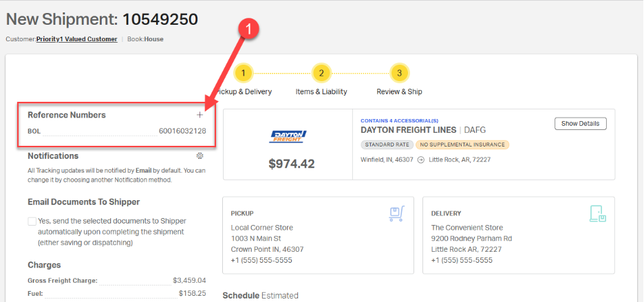Select the Pickup address card
This screenshot has width=644, height=302.
pyautogui.click(x=318, y=235)
